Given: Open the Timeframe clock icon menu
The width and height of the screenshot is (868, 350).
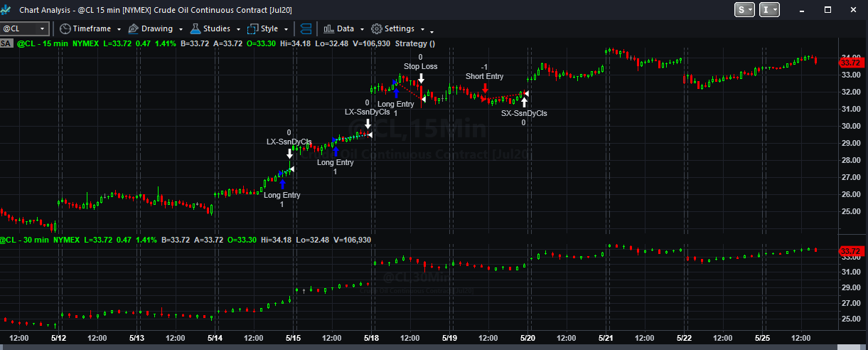Looking at the screenshot, I should [65, 29].
